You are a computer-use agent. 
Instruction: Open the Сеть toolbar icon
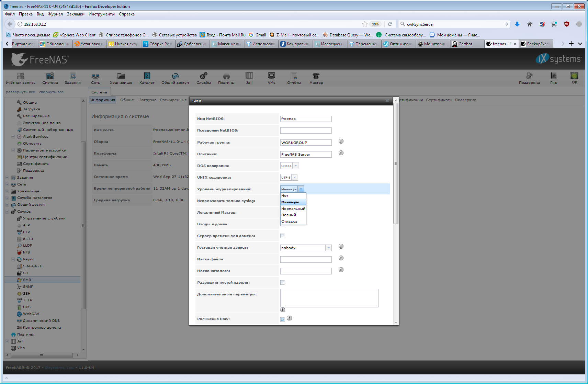[x=95, y=78]
